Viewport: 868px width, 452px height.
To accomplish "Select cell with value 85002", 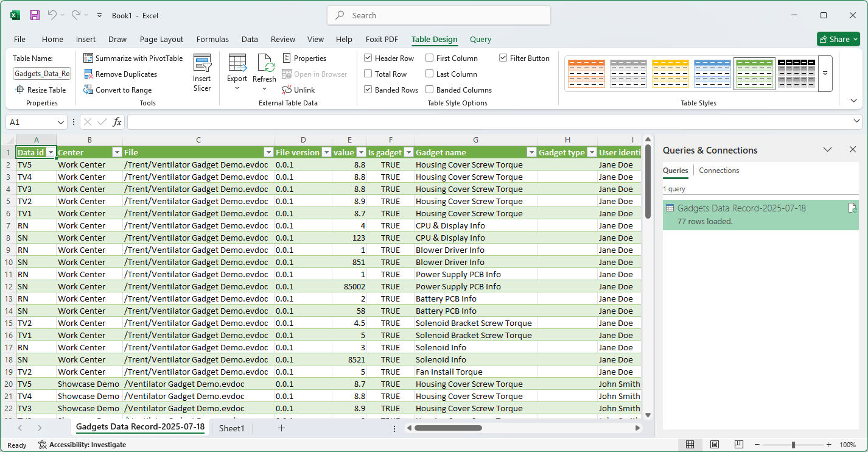I will click(x=349, y=286).
